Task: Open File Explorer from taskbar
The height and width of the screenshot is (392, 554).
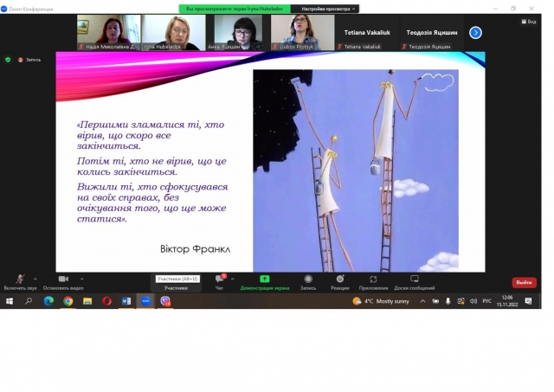Action: (x=87, y=301)
